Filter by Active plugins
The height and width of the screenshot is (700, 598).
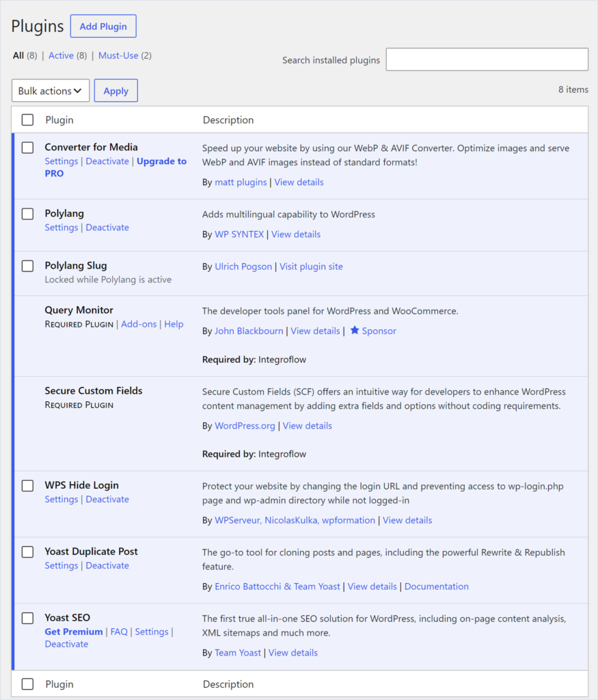(61, 55)
